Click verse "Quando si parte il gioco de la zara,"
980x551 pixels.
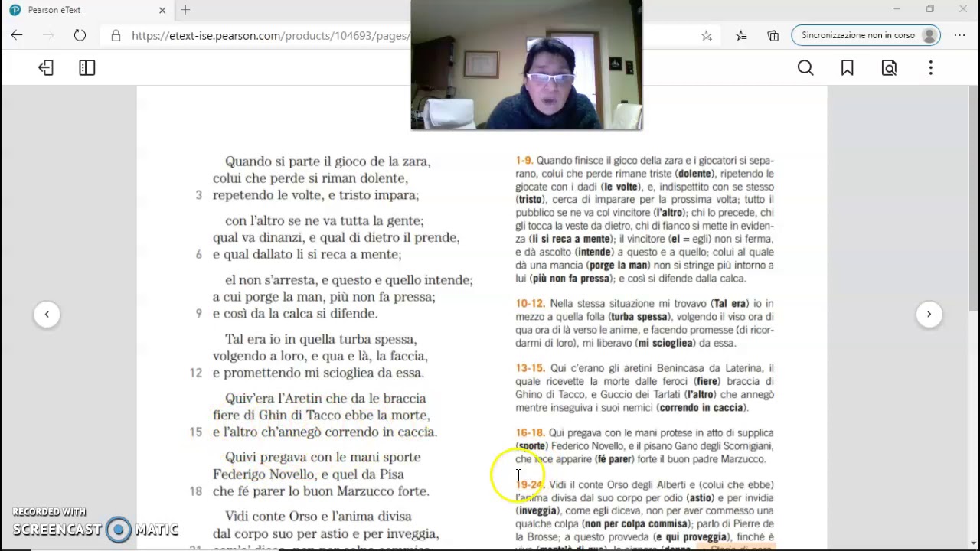(x=328, y=161)
